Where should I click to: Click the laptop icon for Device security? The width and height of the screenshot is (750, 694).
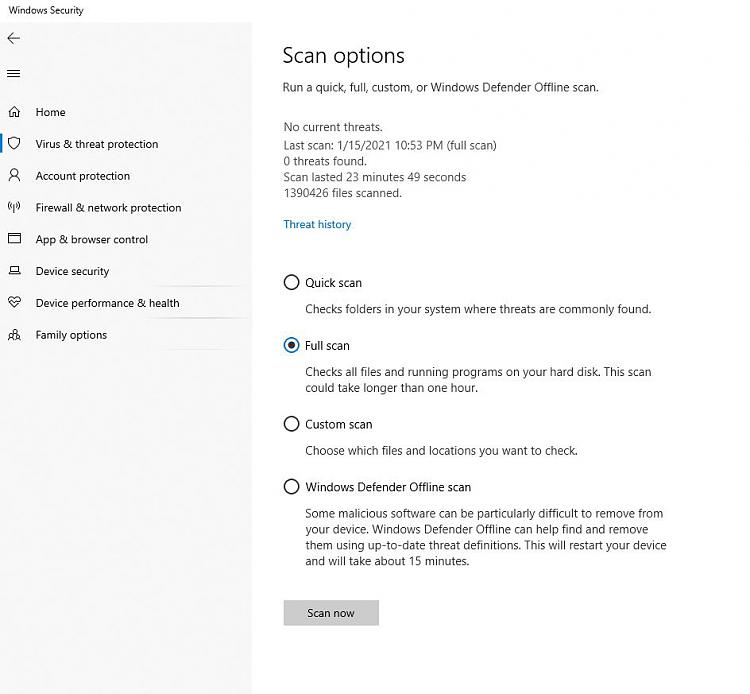click(x=14, y=271)
